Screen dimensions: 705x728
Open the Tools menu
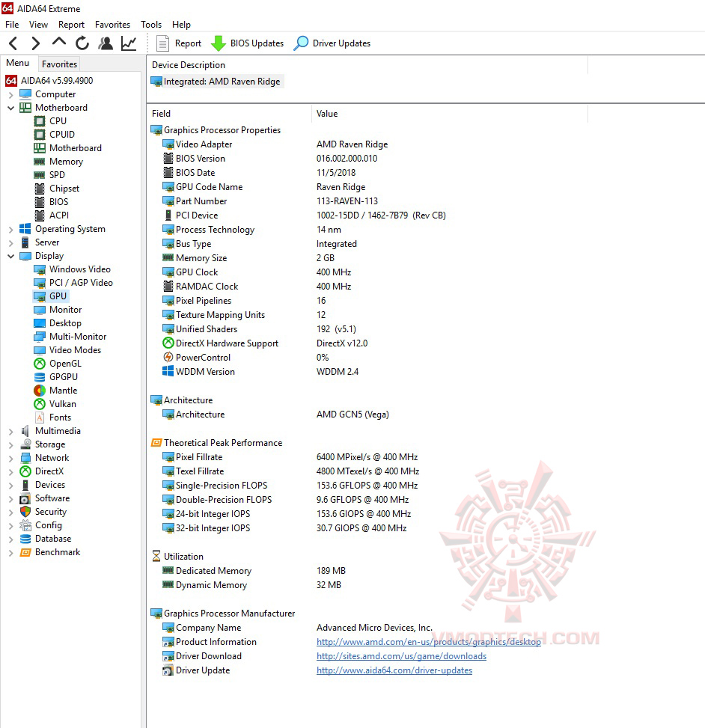pyautogui.click(x=151, y=25)
